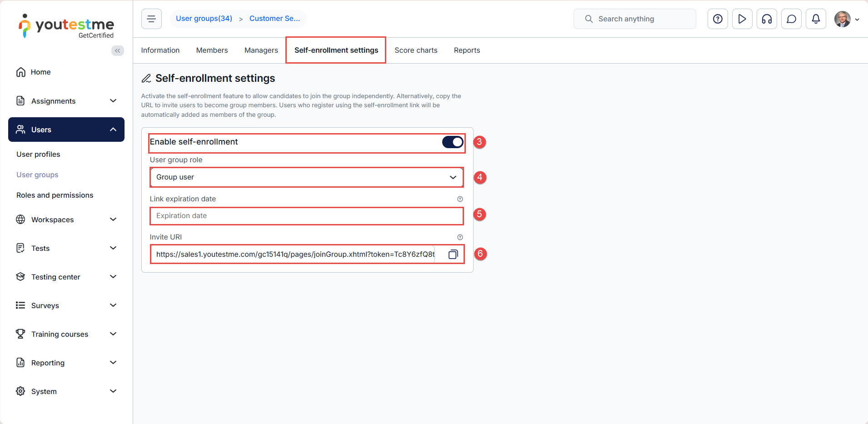Screen dimensions: 868x424
Task: Open the headphones support icon
Action: coord(767,19)
